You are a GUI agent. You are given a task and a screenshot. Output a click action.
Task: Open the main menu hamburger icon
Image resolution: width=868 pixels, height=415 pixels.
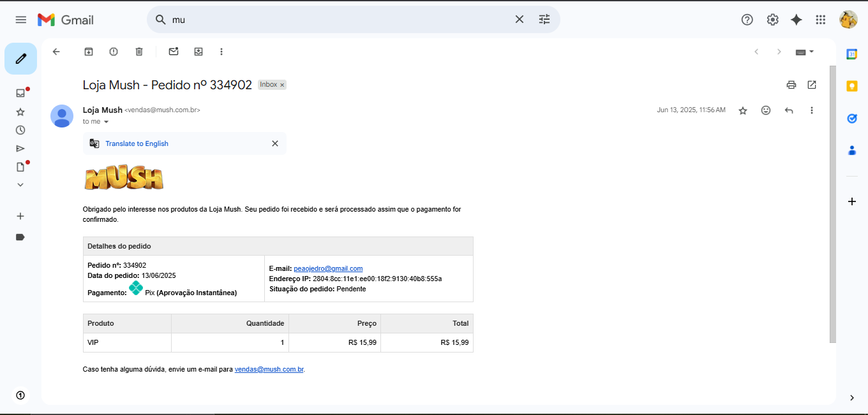(x=21, y=20)
